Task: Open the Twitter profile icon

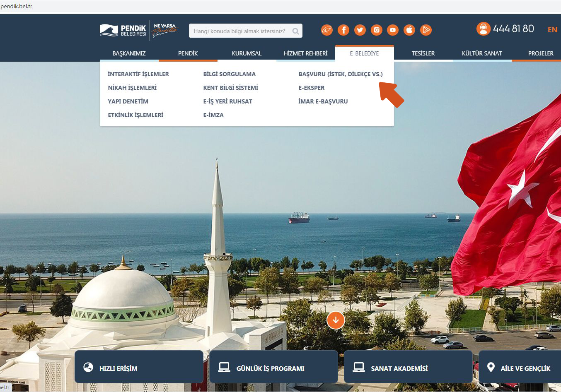Action: point(360,29)
